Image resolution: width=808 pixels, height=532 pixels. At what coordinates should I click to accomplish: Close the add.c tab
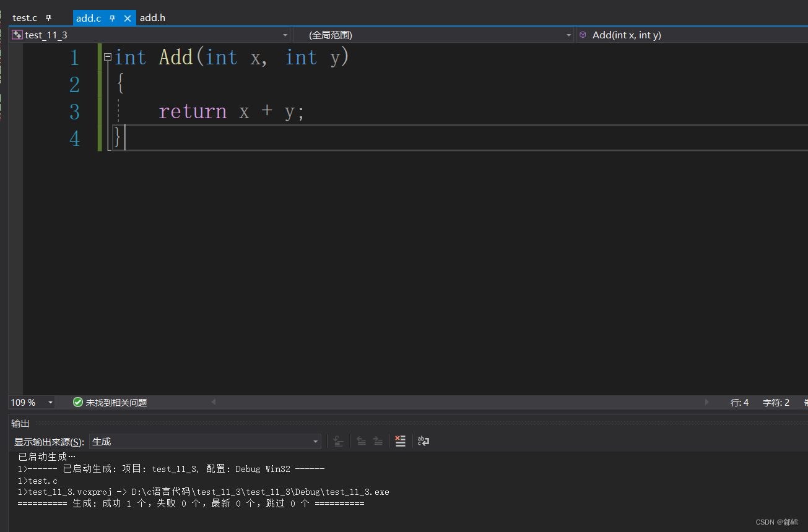(128, 19)
